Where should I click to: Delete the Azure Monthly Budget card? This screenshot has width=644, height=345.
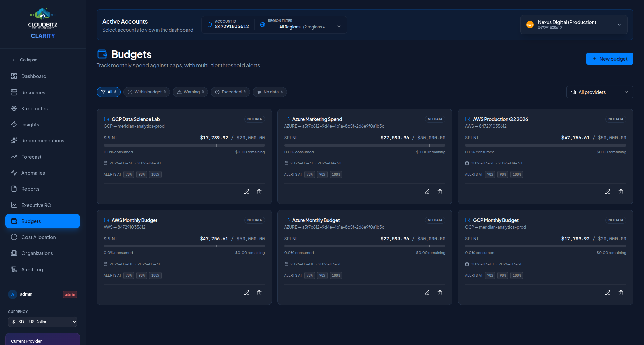tap(440, 293)
